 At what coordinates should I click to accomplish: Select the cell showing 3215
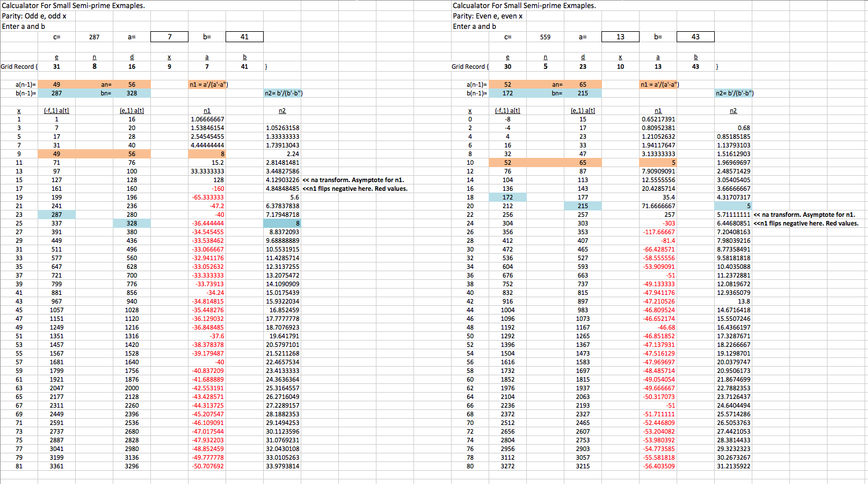pos(583,466)
